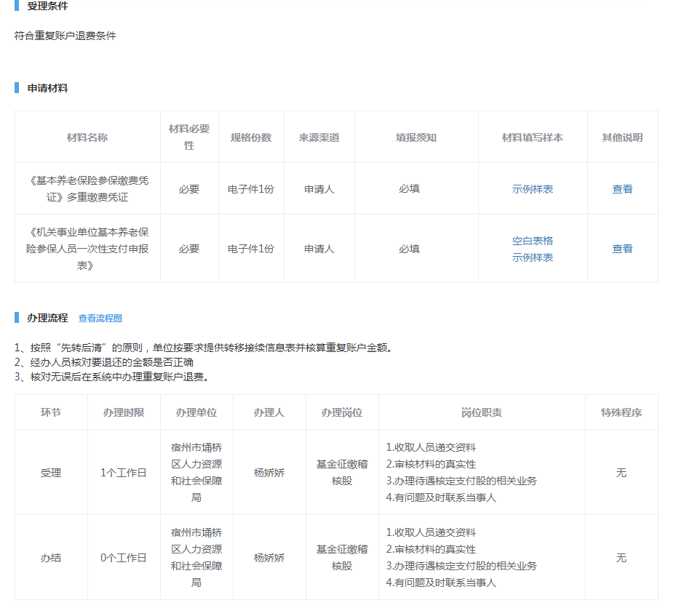
Task: Click the 岗位职责 column header
Action: pyautogui.click(x=481, y=412)
